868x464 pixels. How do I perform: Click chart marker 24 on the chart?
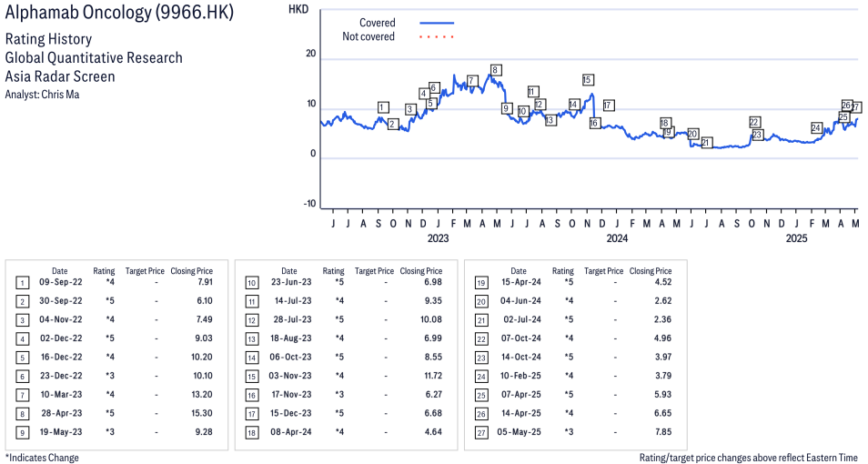click(x=816, y=128)
